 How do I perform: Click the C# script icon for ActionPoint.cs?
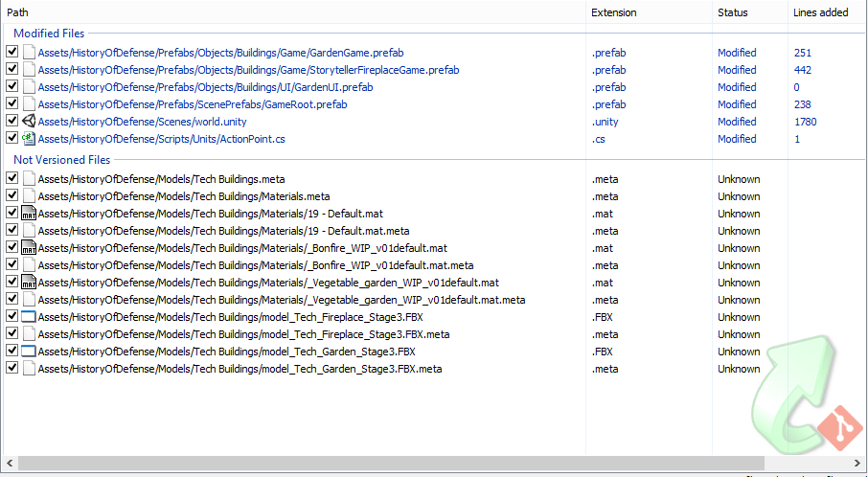[x=29, y=139]
